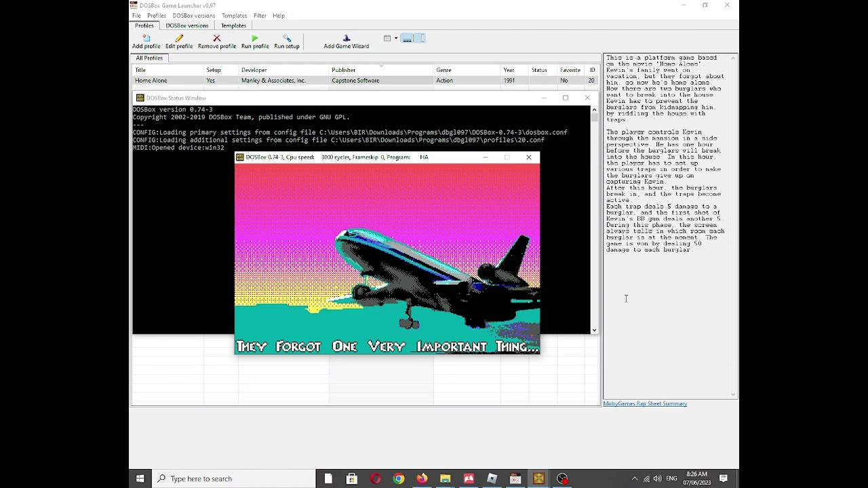Sort by the Status column header

pos(542,70)
